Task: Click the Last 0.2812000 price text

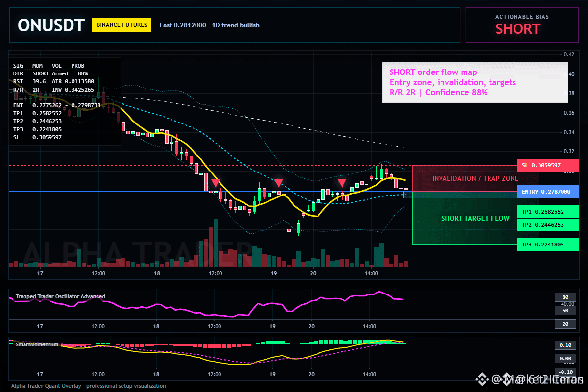Action: point(183,25)
